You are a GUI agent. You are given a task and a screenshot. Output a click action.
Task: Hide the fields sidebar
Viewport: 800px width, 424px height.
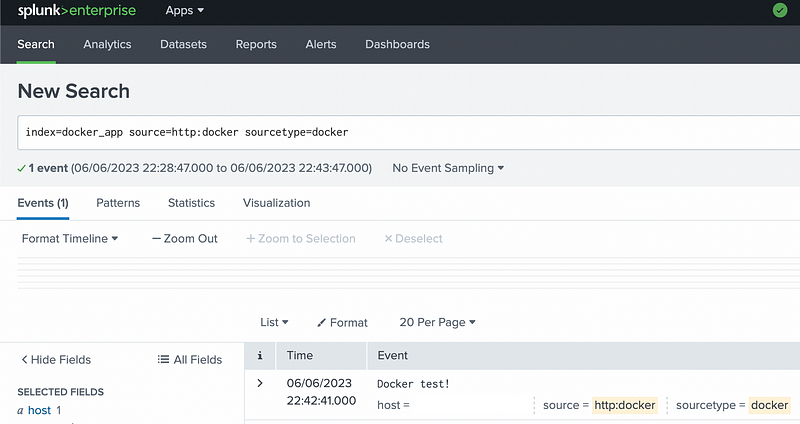tap(56, 359)
